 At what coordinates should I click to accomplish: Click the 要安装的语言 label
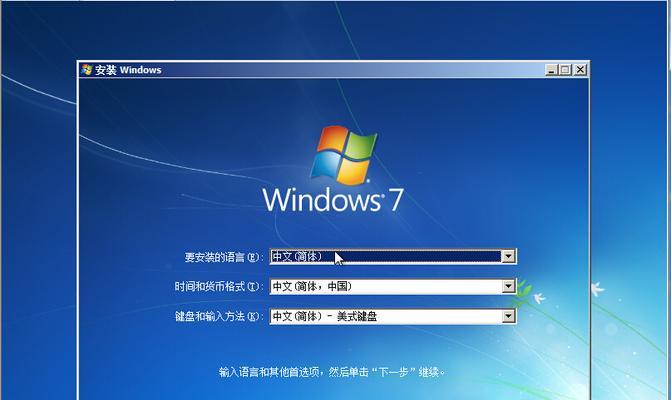coord(222,257)
